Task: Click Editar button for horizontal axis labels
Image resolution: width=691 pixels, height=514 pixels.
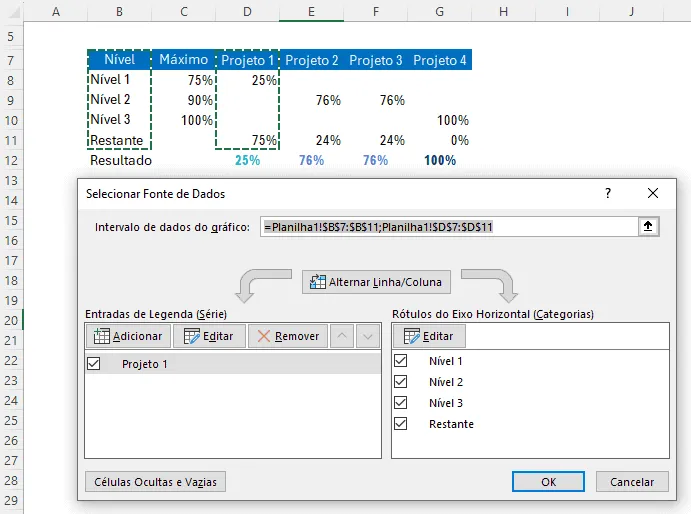Action: click(429, 336)
